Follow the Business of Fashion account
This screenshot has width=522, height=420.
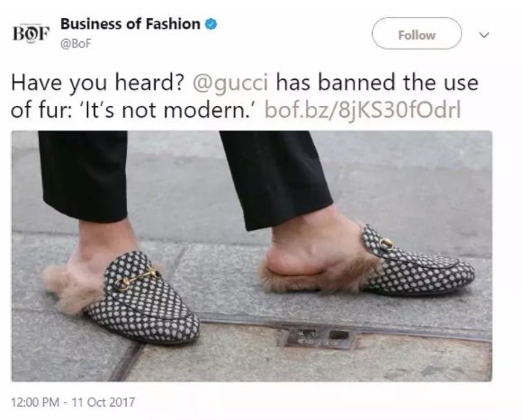[417, 33]
